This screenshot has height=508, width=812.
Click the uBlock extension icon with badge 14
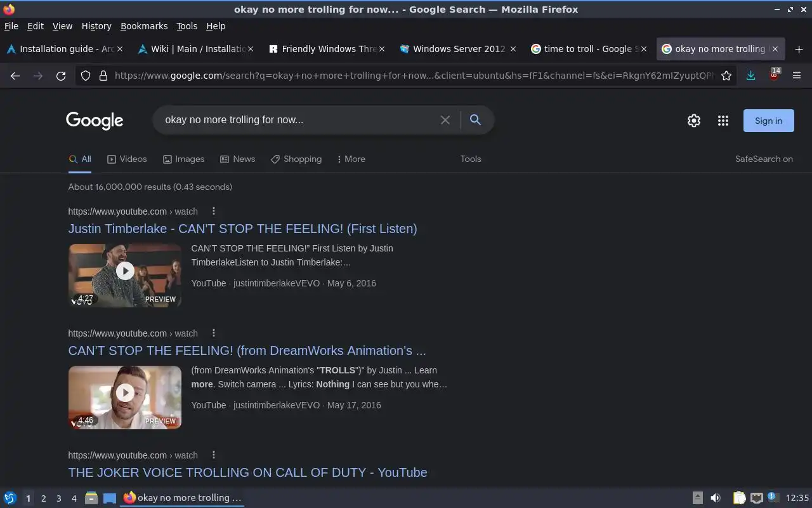[x=774, y=74]
